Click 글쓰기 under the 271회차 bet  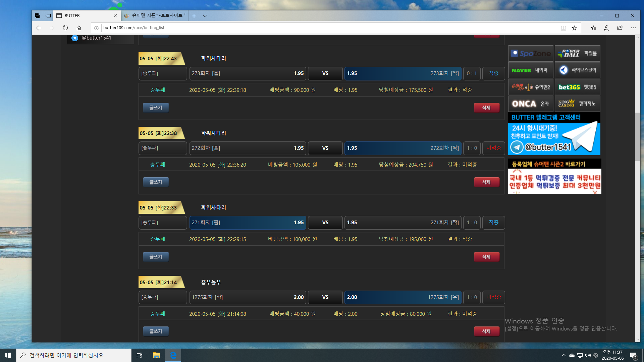tap(156, 257)
